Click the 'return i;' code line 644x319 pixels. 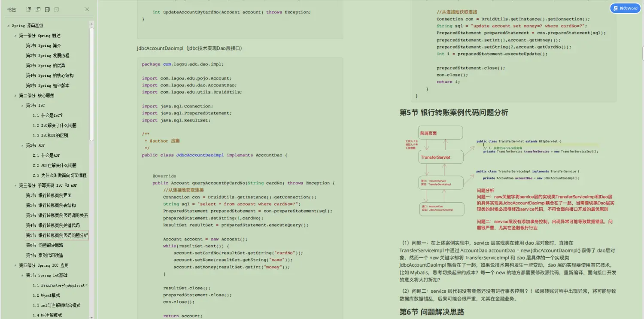pos(448,82)
